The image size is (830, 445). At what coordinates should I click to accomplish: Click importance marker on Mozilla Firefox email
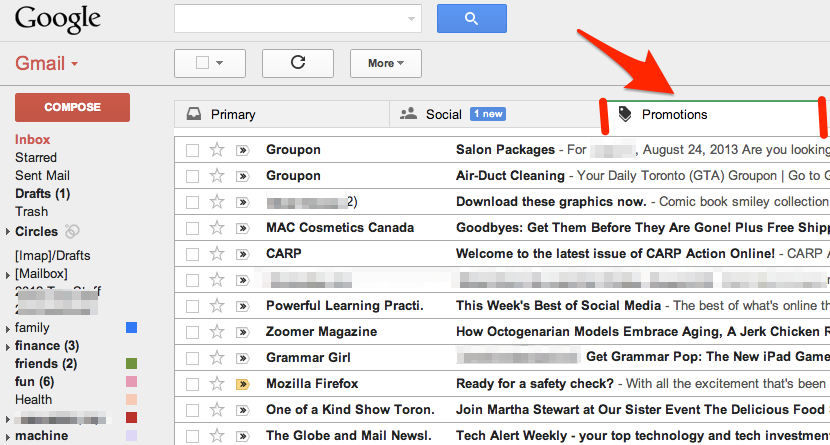tap(242, 384)
